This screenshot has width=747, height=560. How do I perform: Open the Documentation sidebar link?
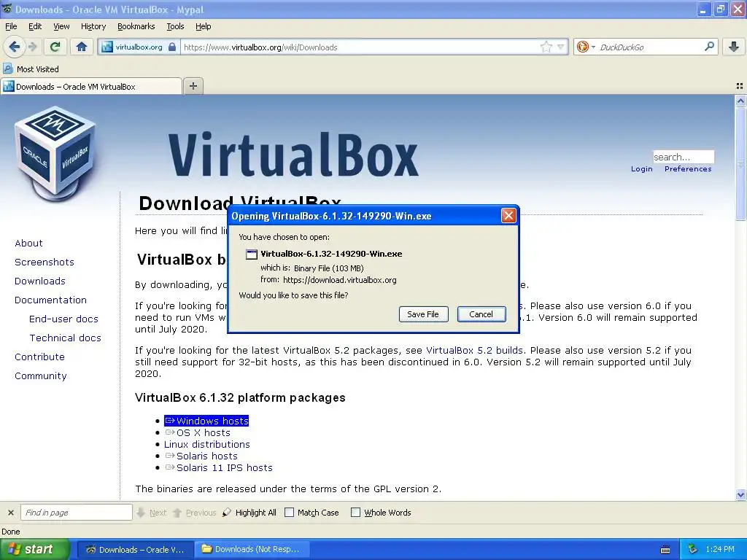50,300
